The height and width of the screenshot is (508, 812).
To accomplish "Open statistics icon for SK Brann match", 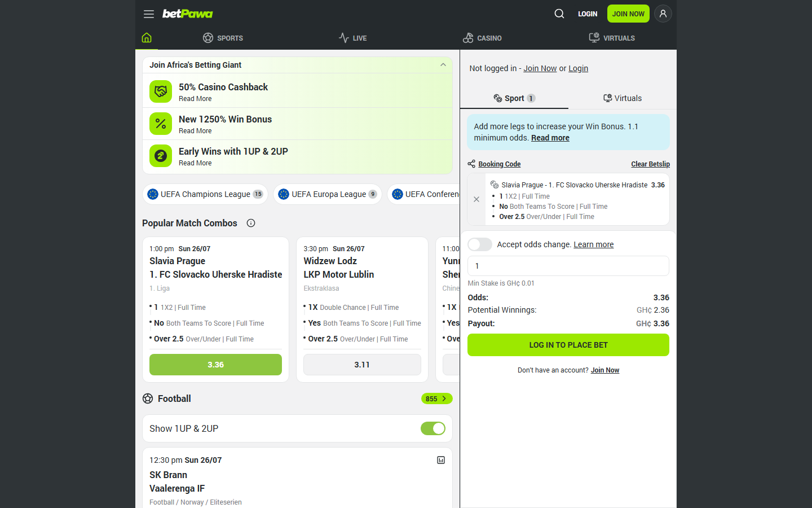I will (441, 460).
